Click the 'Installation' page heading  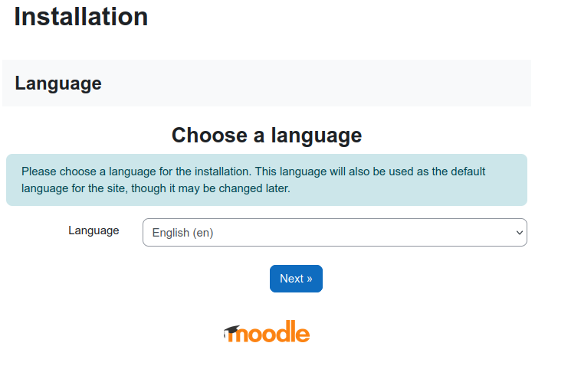click(81, 17)
